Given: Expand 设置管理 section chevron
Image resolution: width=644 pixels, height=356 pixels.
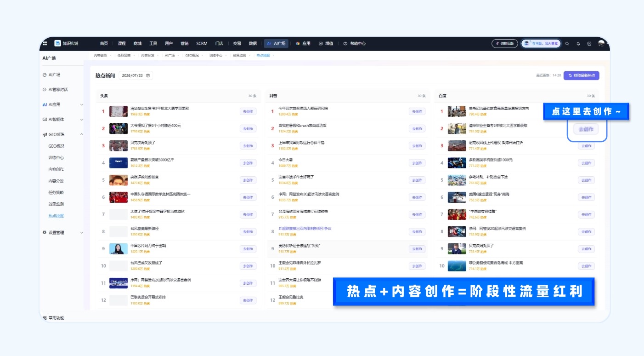Looking at the screenshot, I should click(x=82, y=232).
